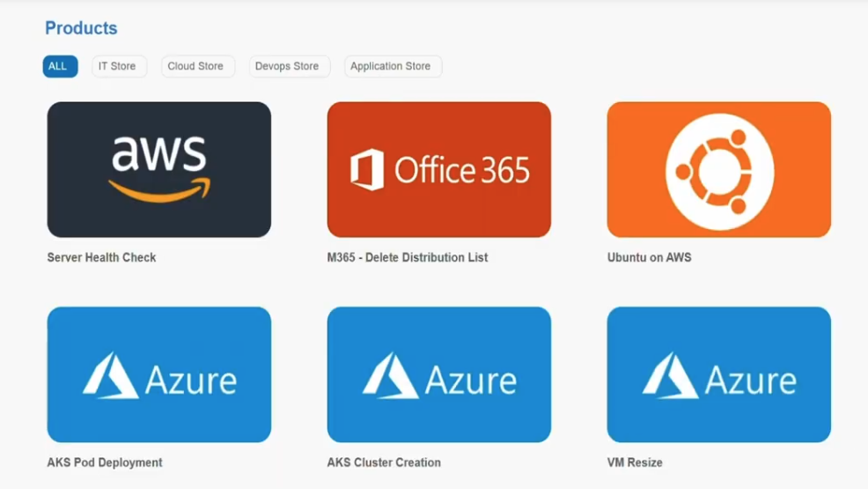Open the Azure tile for AKS Cluster Creation
The width and height of the screenshot is (868, 489).
[x=439, y=374]
